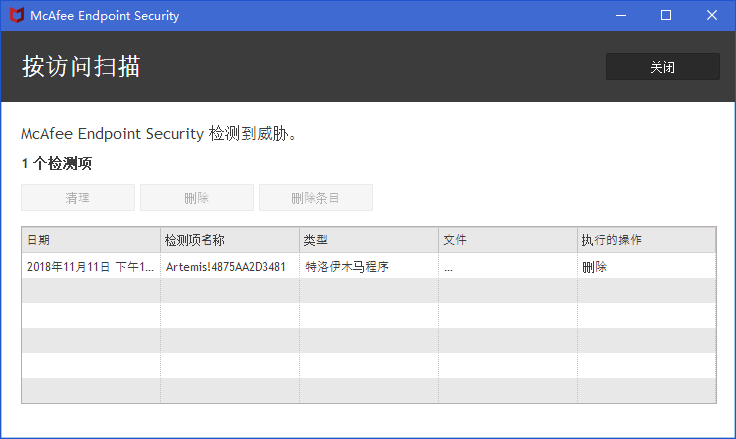Click the McAfee Endpoint Security title bar text
The width and height of the screenshot is (736, 439).
(105, 16)
